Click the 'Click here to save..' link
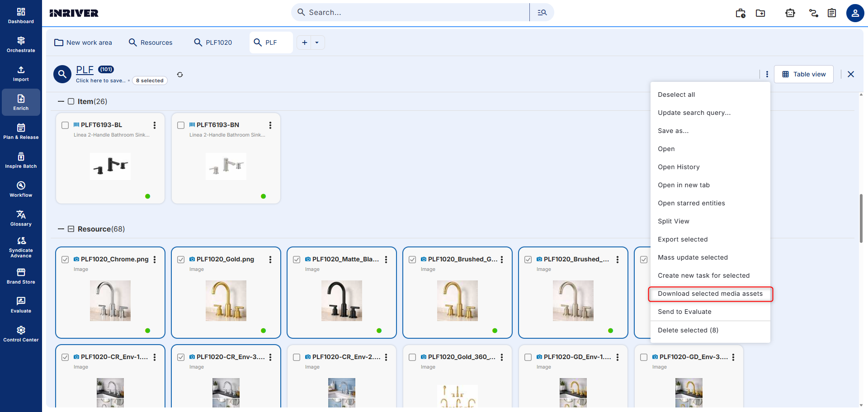 tap(101, 81)
